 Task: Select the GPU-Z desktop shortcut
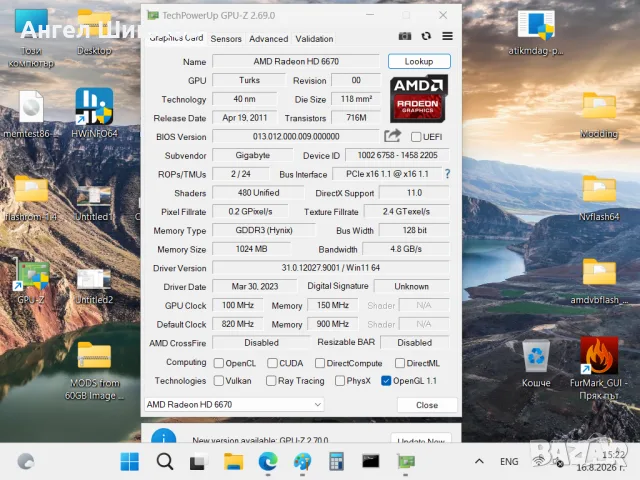point(31,282)
